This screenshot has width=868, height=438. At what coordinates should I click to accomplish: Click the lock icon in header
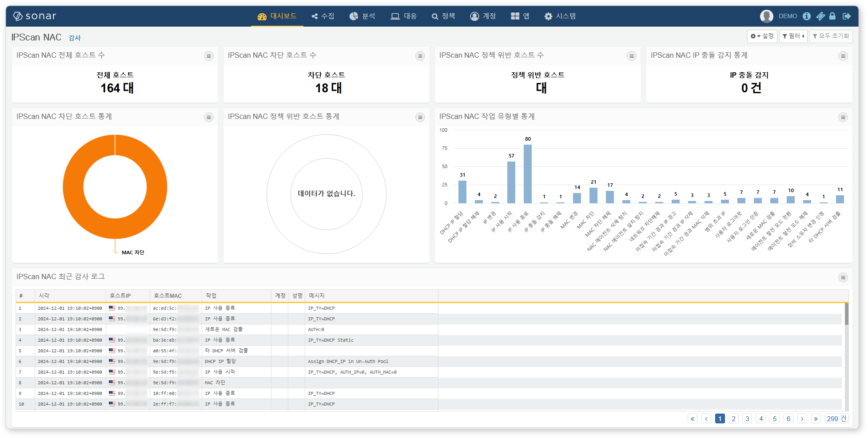coord(832,16)
